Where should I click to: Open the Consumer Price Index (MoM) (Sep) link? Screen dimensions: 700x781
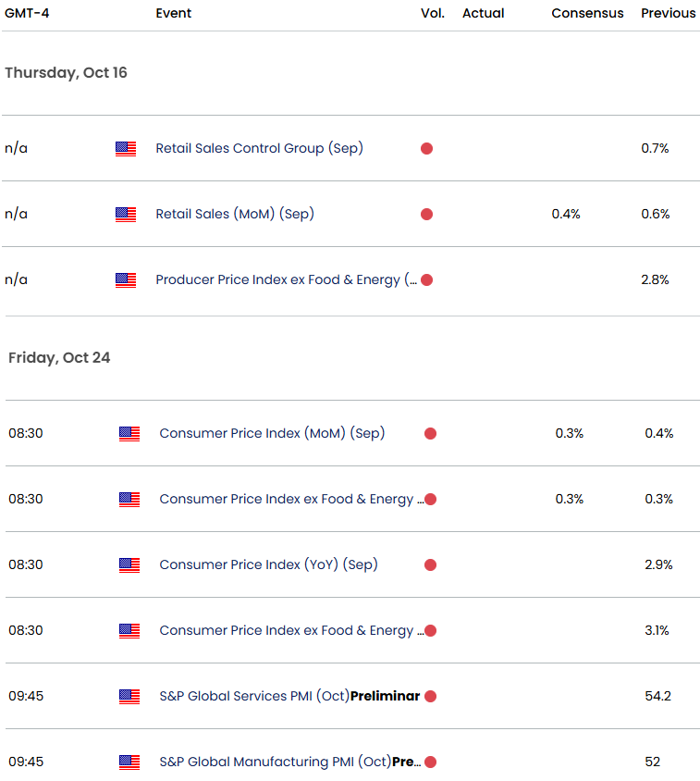[272, 433]
